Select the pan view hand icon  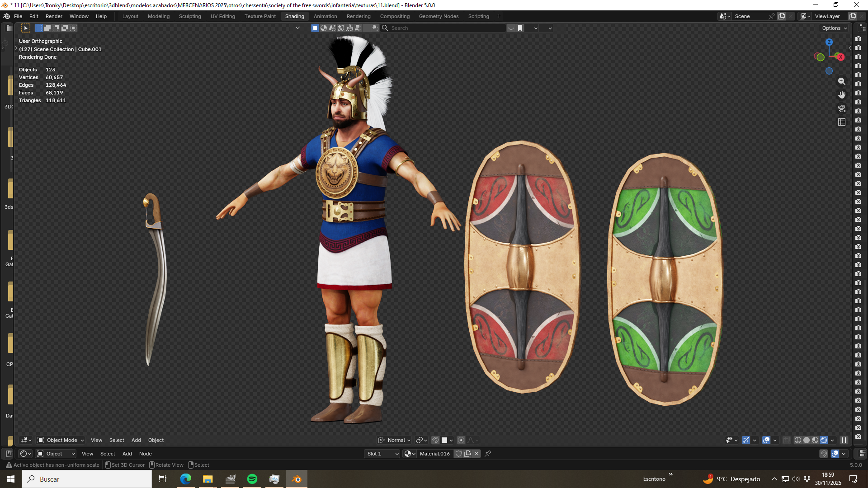pyautogui.click(x=841, y=95)
